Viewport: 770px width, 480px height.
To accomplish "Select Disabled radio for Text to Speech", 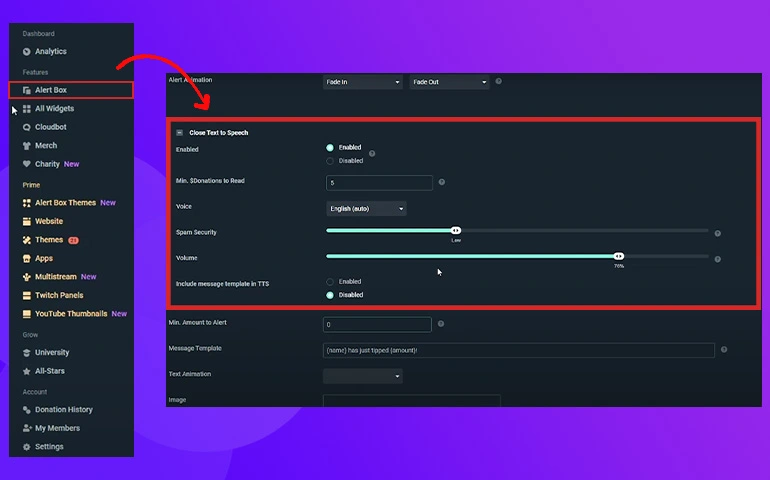I will pyautogui.click(x=330, y=160).
